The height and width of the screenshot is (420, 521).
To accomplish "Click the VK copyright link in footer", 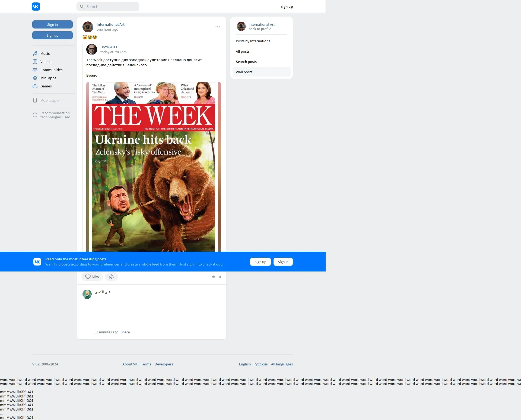I will [x=34, y=364].
